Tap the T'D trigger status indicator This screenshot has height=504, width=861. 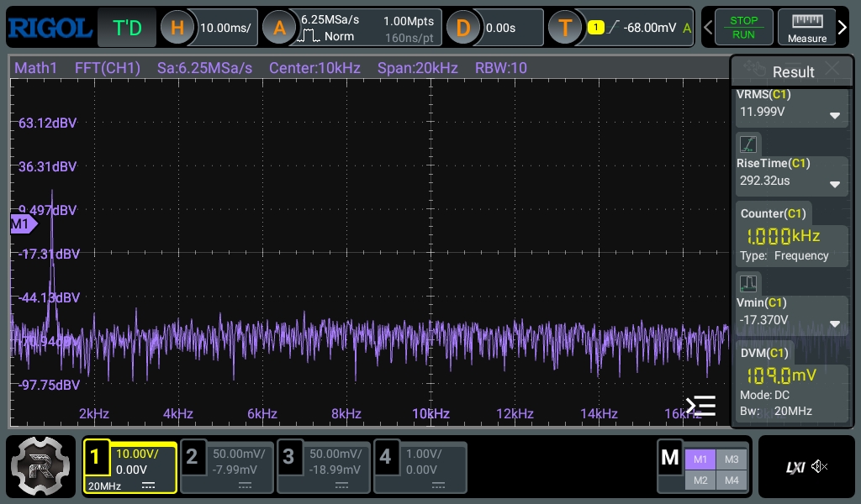pos(127,28)
